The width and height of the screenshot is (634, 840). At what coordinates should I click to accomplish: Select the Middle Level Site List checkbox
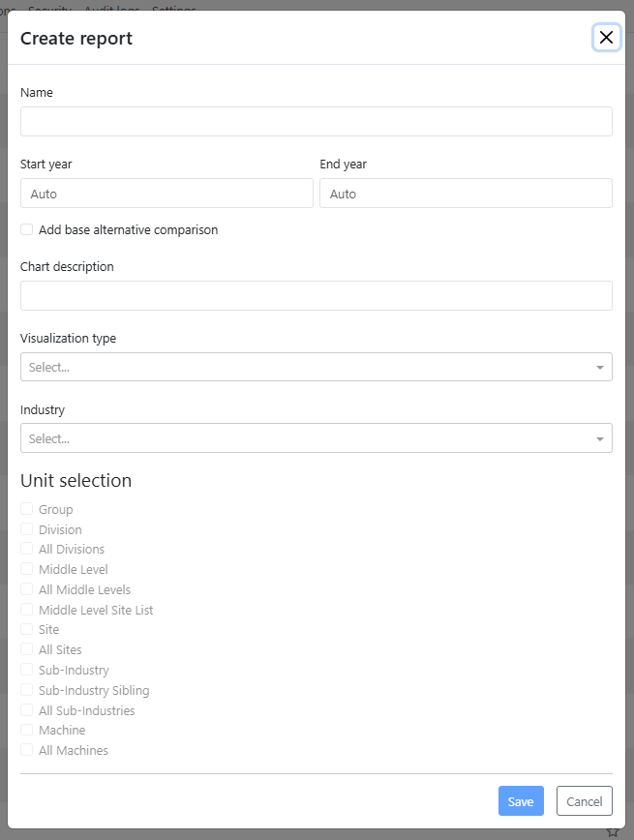click(x=26, y=609)
